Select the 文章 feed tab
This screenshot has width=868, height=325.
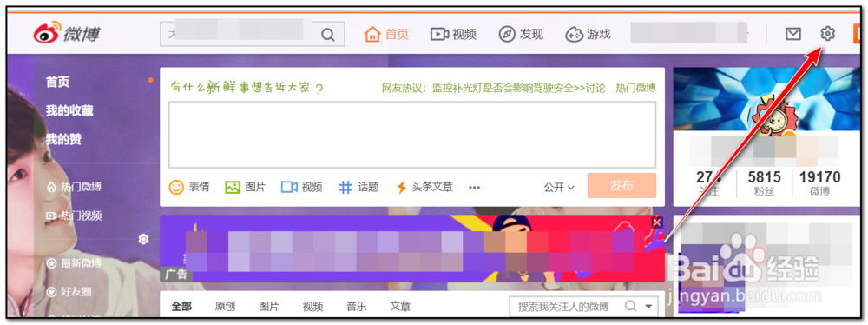pos(400,307)
